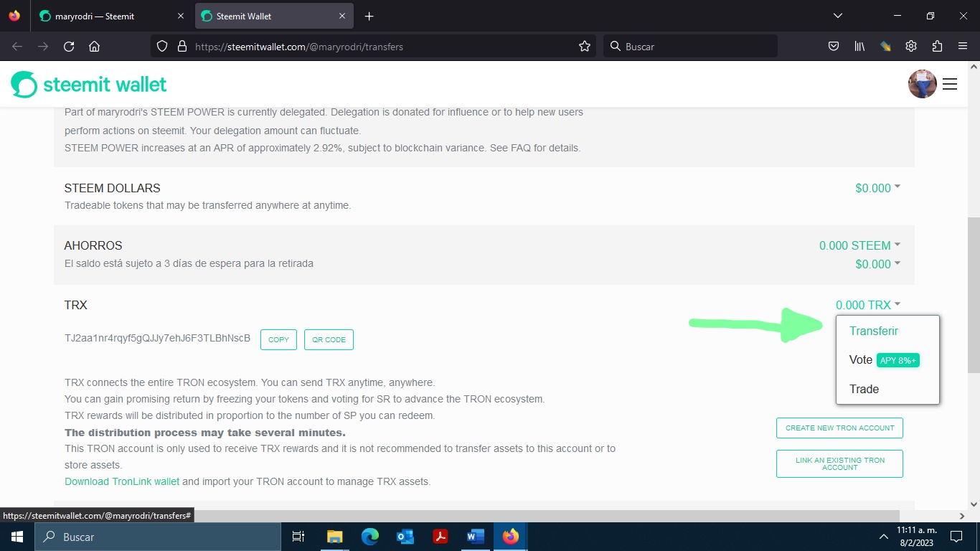Select the TRX address TJ2aa1nr4rqyf5gQJJy7ehJ6F3TLBhNscB
This screenshot has width=980, height=551.
[x=157, y=338]
